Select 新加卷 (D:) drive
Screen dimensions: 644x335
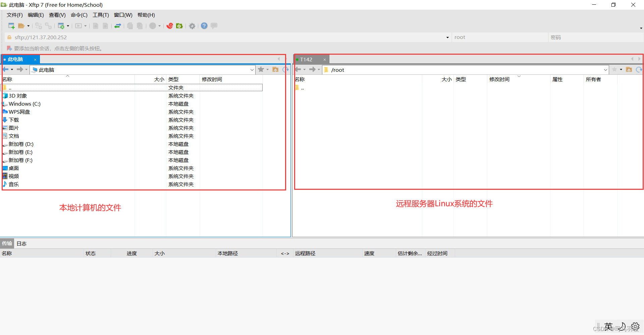[x=21, y=144]
